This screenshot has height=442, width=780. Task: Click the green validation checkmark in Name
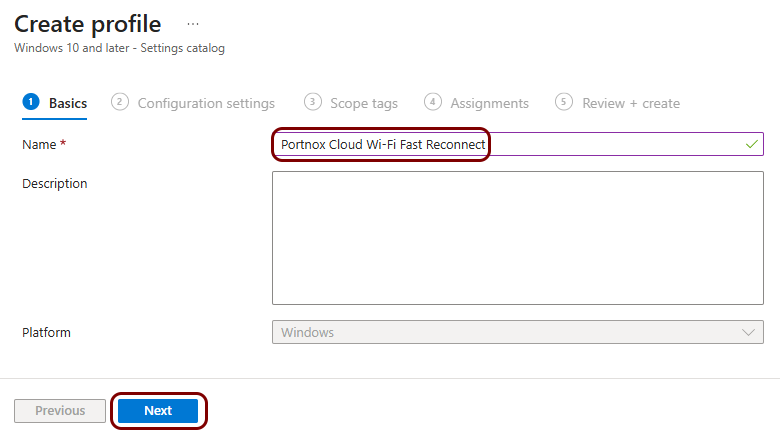(x=751, y=144)
